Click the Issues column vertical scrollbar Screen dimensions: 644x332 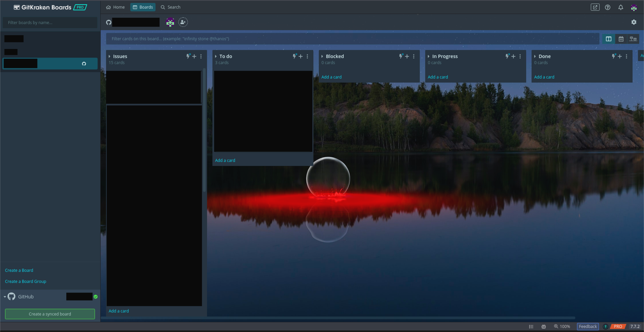point(204,131)
